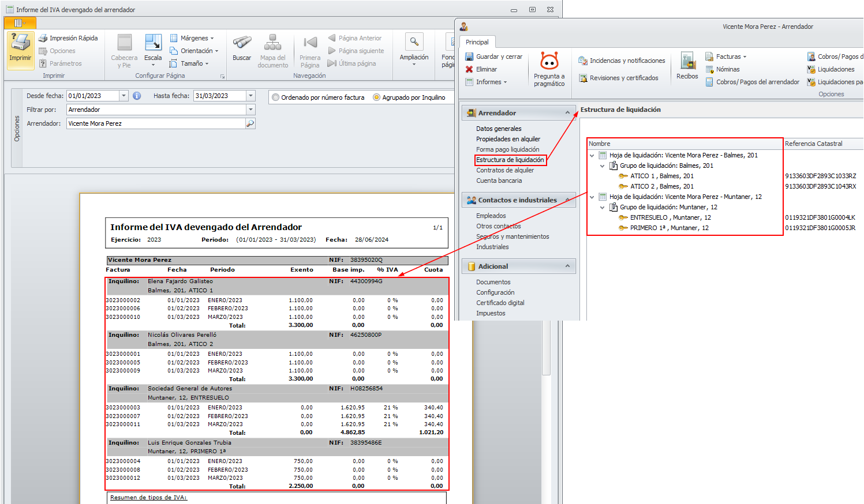The image size is (864, 504).
Task: Click the Ampliación magnifier icon
Action: click(414, 43)
